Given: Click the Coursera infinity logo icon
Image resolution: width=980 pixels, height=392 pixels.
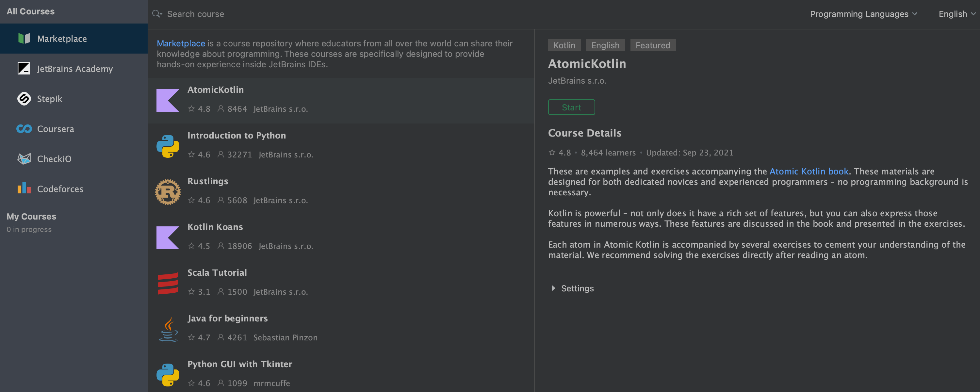Looking at the screenshot, I should (24, 129).
